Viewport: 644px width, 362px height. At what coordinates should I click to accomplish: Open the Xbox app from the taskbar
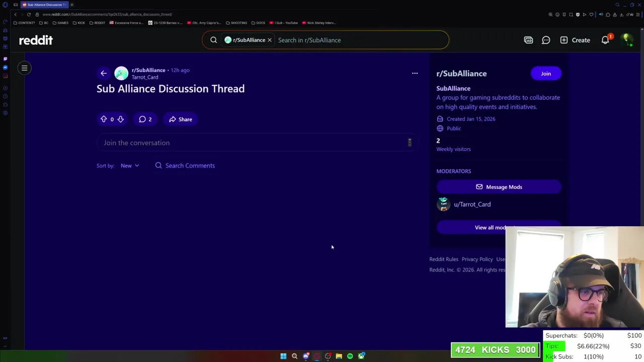coord(361,356)
